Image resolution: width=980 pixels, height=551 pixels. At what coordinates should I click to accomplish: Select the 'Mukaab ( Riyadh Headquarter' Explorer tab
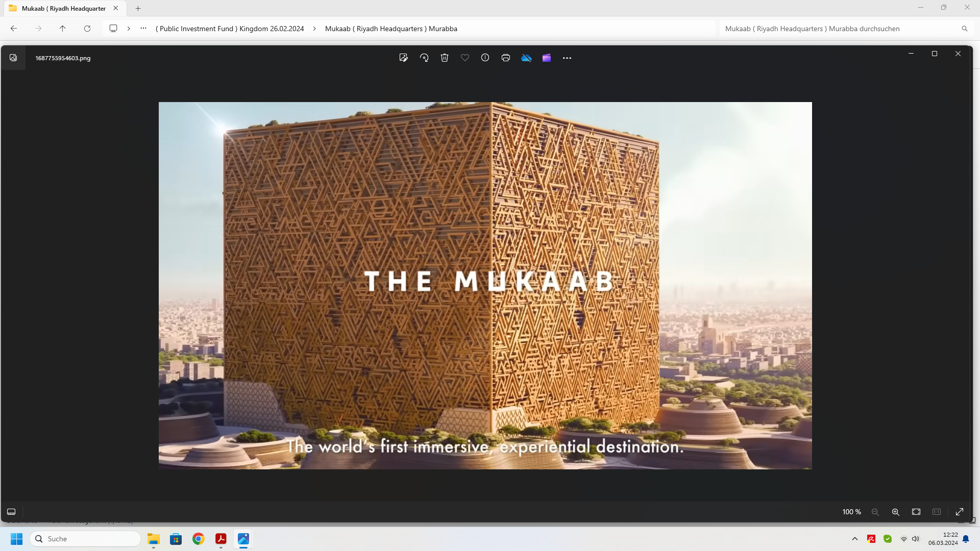tap(63, 8)
